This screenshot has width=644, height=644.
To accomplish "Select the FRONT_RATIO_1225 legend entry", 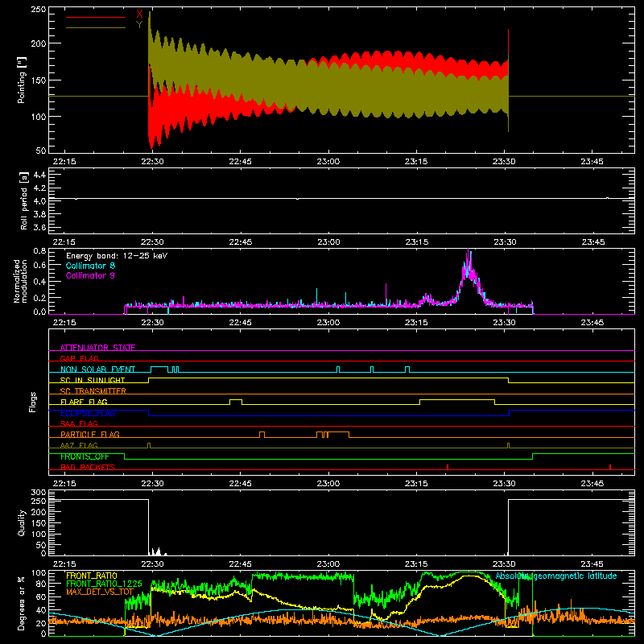I will (104, 584).
